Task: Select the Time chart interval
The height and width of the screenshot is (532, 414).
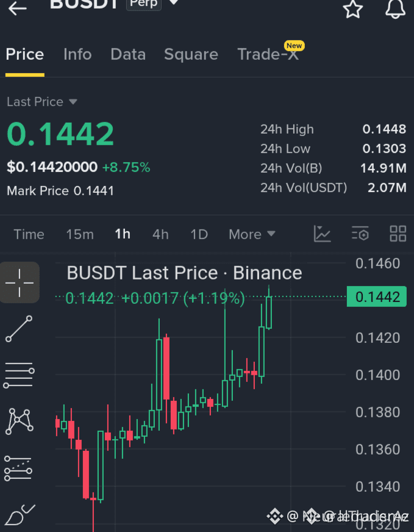Action: coord(29,234)
